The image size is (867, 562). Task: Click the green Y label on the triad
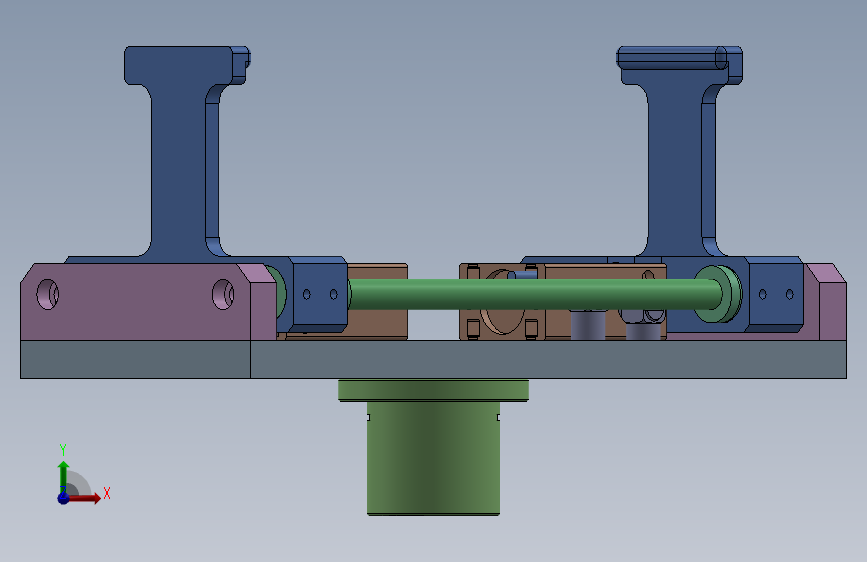(63, 449)
